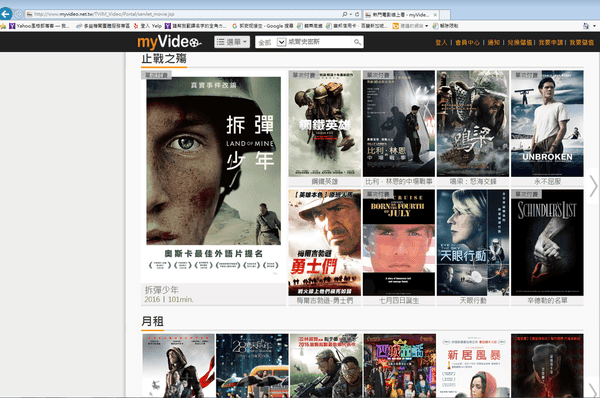Viewport: 600px width, 398px height.
Task: Close the myVideo browser tab
Action: (x=435, y=15)
